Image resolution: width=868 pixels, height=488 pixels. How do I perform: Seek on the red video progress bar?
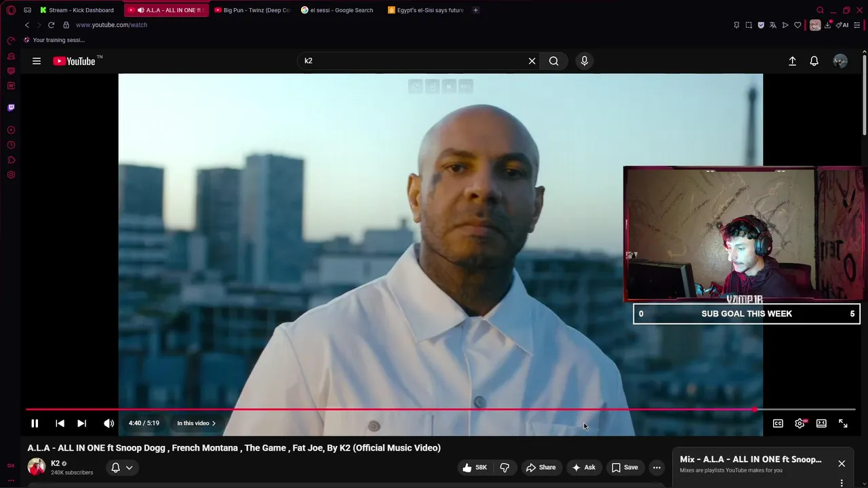point(441,409)
